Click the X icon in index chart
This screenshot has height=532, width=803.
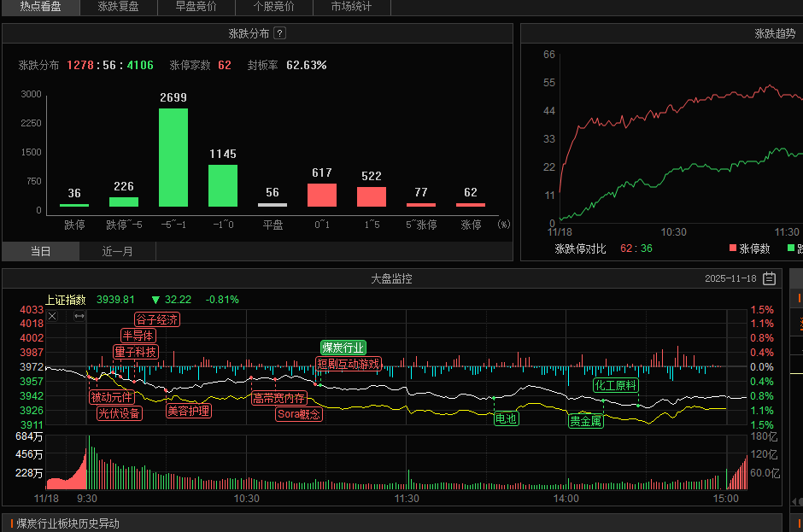(x=52, y=316)
